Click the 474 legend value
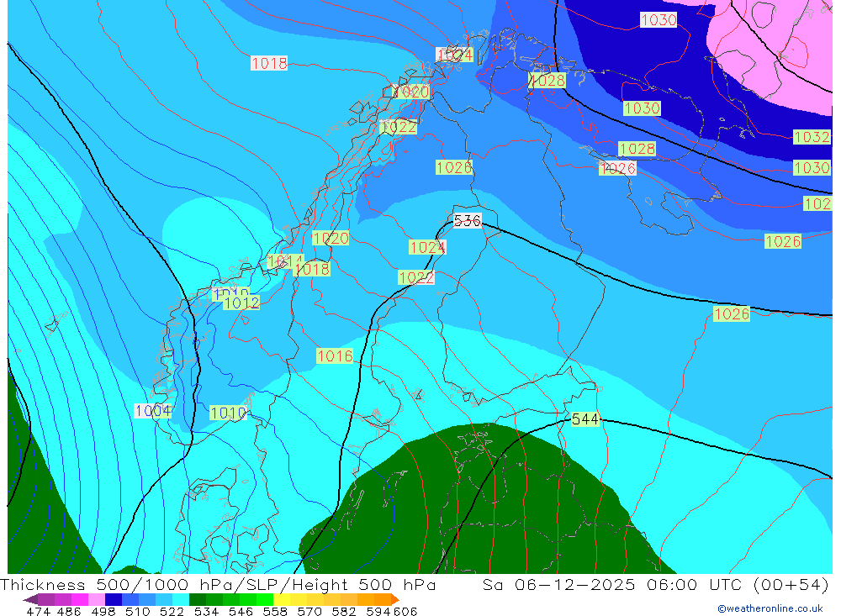Viewport: 841px width, 616px height. 38,611
